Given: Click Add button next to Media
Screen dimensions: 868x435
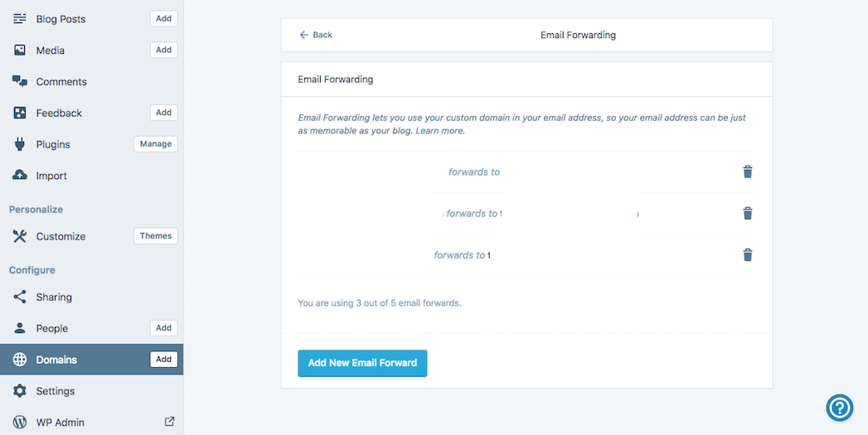Looking at the screenshot, I should 164,51.
